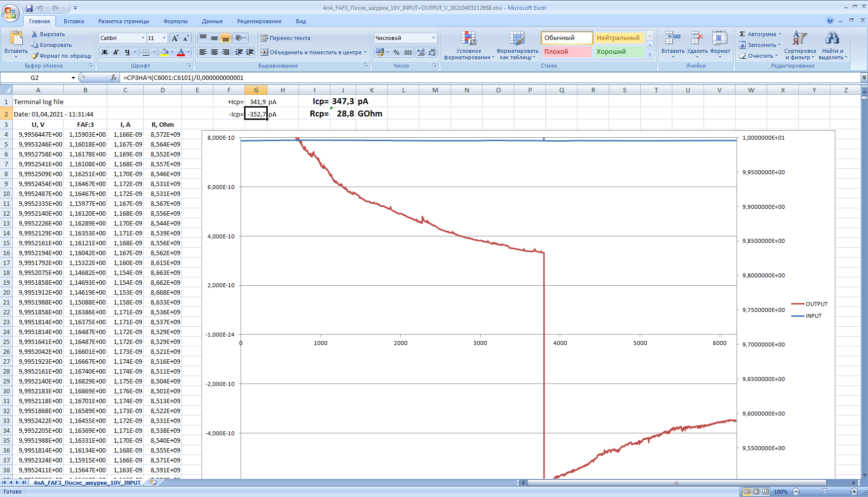The image size is (868, 497).
Task: Click the thousands separator 000 button
Action: 408,52
